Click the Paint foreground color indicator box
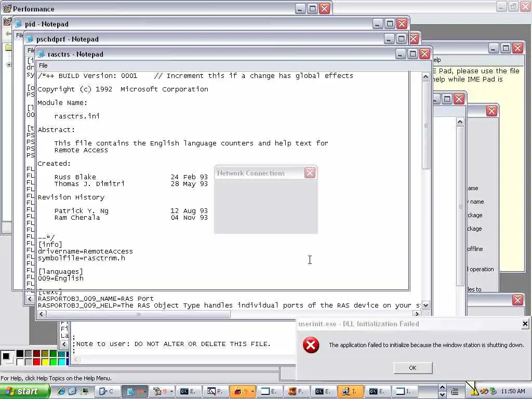 point(6,356)
